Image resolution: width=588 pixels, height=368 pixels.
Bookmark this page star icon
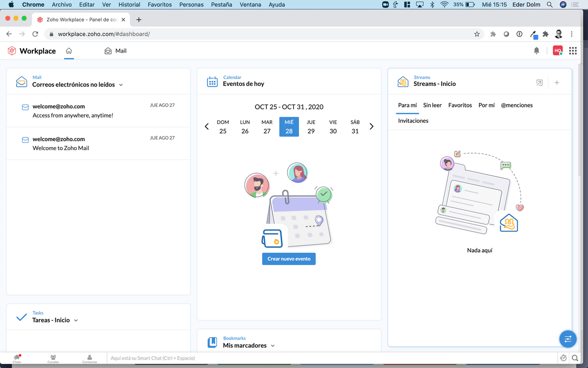point(477,34)
